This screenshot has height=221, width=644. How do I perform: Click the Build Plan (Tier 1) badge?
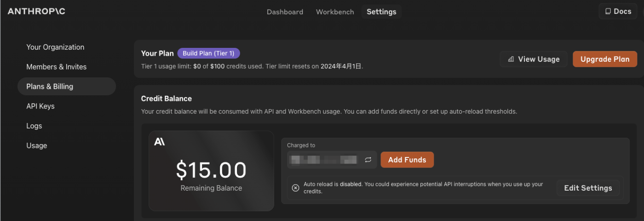coord(208,53)
